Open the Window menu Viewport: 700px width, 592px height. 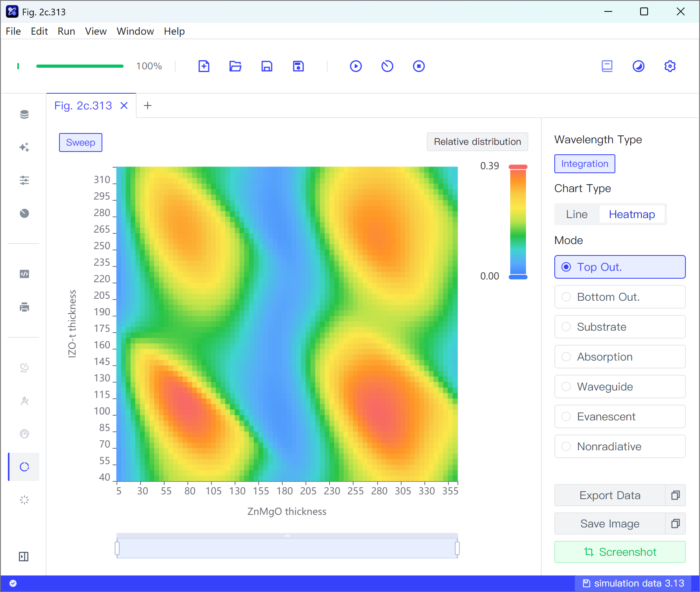click(x=135, y=31)
